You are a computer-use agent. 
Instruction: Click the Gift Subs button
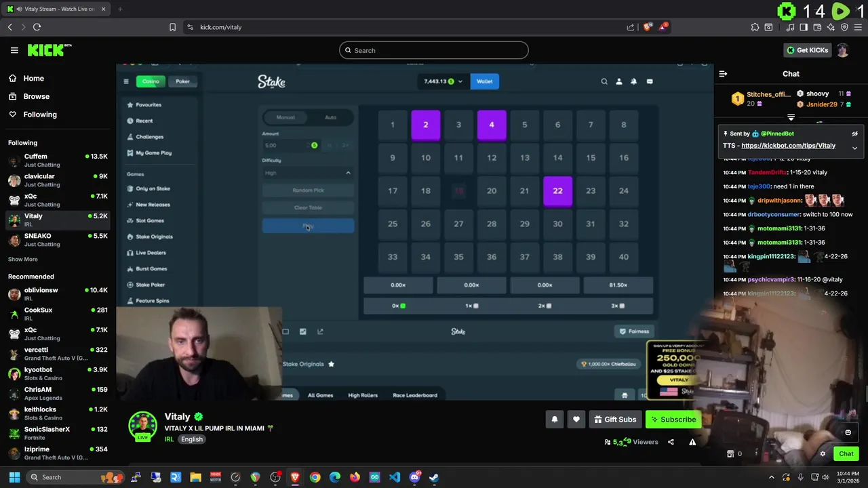[x=615, y=420]
